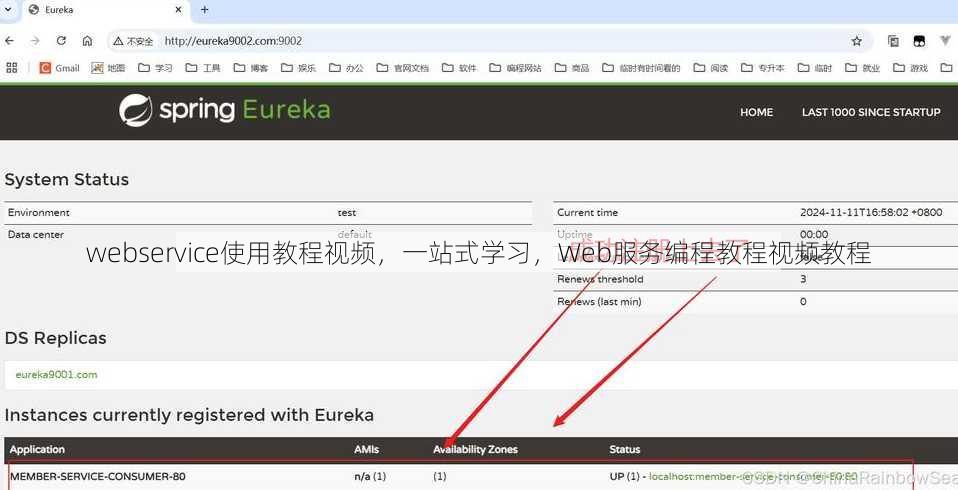958x490 pixels.
Task: Click the MEMBER-SERVICE-CONSUMER-80 application cell
Action: coord(98,476)
